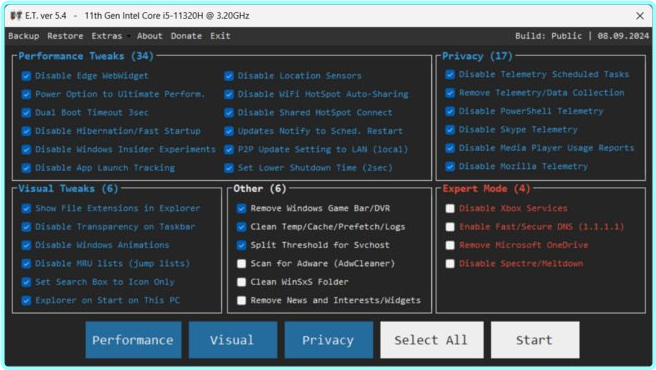Screen dimensions: 656x370
Task: Click the build date '08.09.2024'
Action: 623,36
